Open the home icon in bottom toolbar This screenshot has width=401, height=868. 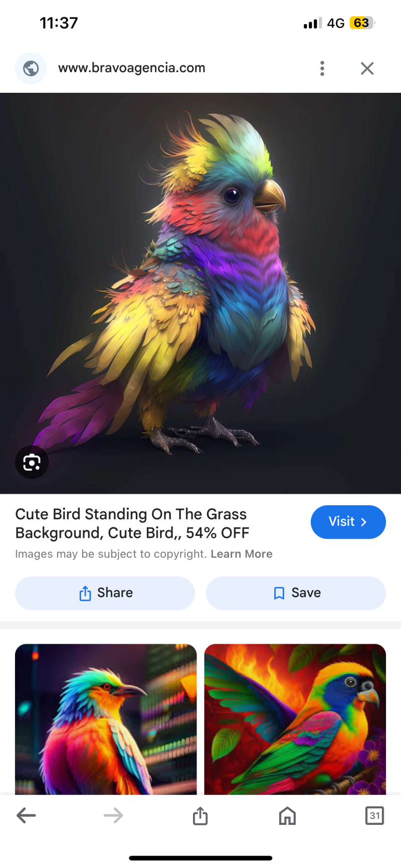(287, 816)
